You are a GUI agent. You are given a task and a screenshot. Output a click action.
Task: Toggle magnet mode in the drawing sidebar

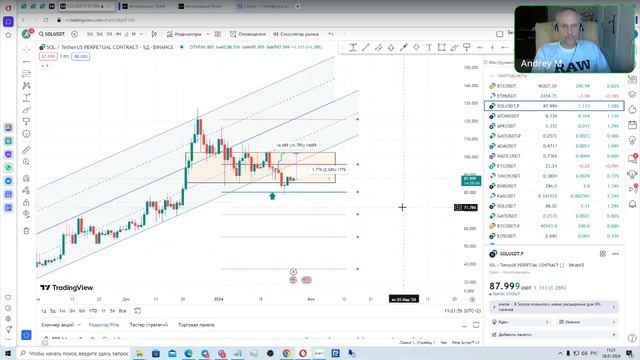tap(27, 178)
